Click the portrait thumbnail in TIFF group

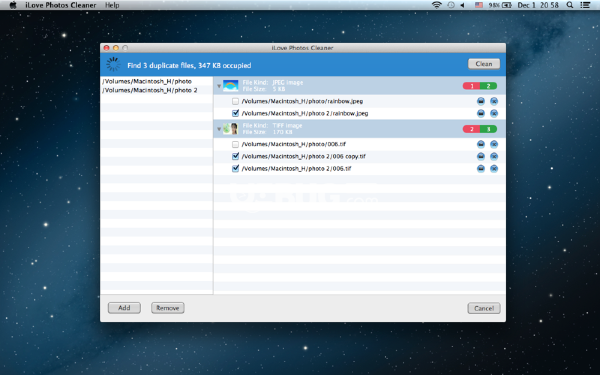(230, 129)
